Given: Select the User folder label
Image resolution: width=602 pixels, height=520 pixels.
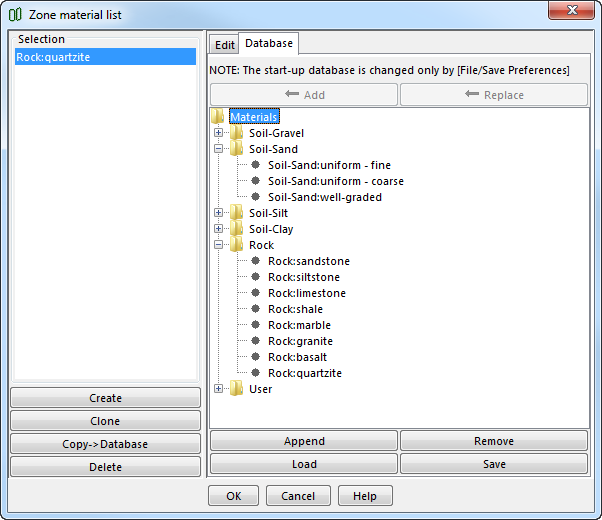Looking at the screenshot, I should pos(260,389).
